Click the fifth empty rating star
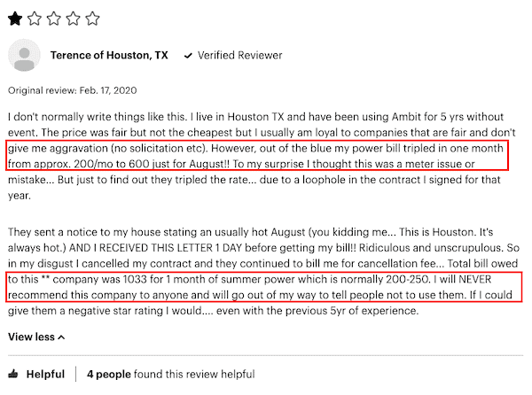 [92, 19]
